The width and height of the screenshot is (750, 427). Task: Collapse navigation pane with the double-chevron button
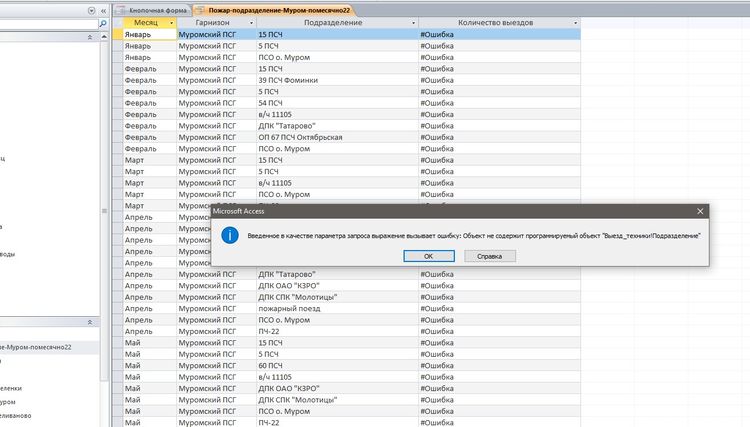(105, 10)
